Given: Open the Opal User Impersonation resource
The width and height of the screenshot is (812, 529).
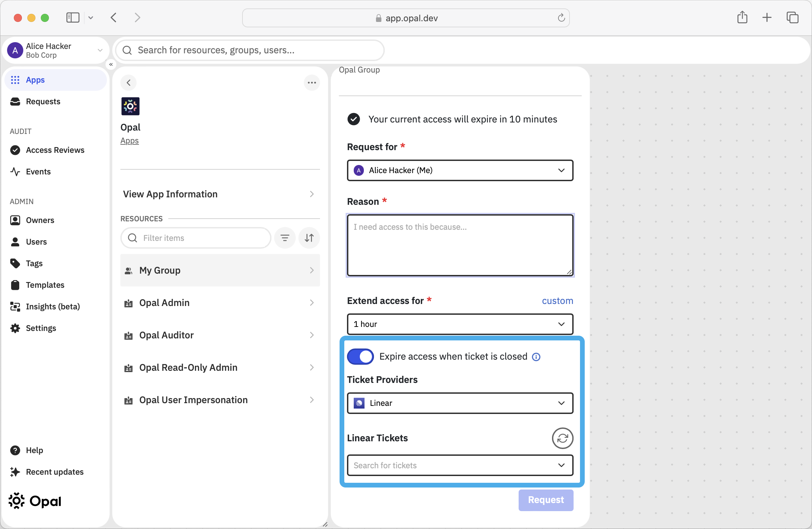Looking at the screenshot, I should [x=220, y=400].
